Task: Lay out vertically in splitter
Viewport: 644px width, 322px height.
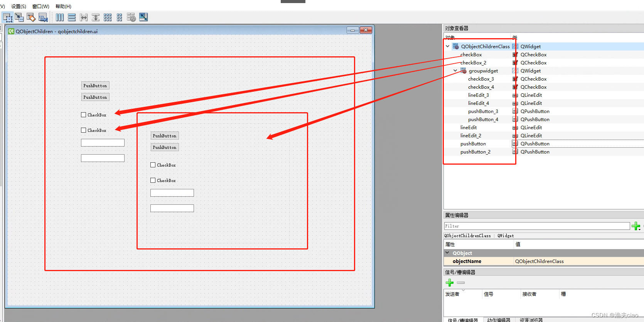Action: [x=96, y=17]
